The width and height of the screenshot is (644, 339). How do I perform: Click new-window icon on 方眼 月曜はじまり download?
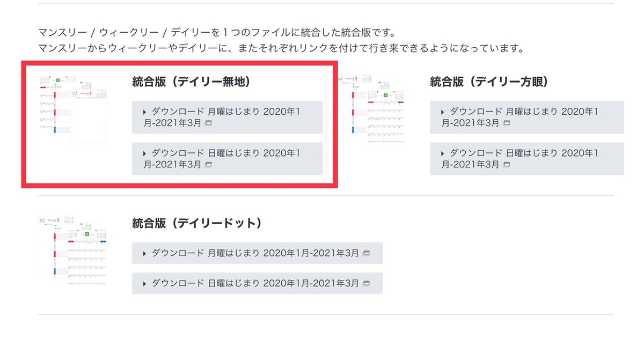(507, 123)
